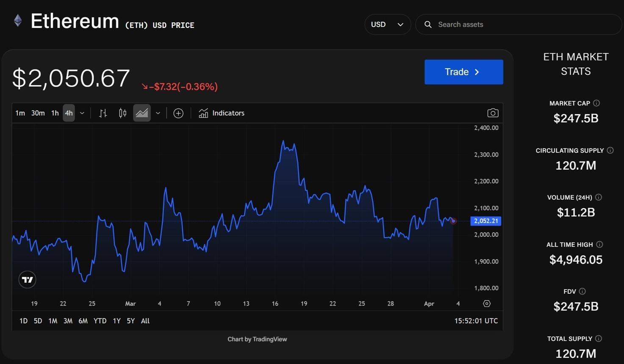Select the YTD date range
624x364 pixels.
(100, 321)
